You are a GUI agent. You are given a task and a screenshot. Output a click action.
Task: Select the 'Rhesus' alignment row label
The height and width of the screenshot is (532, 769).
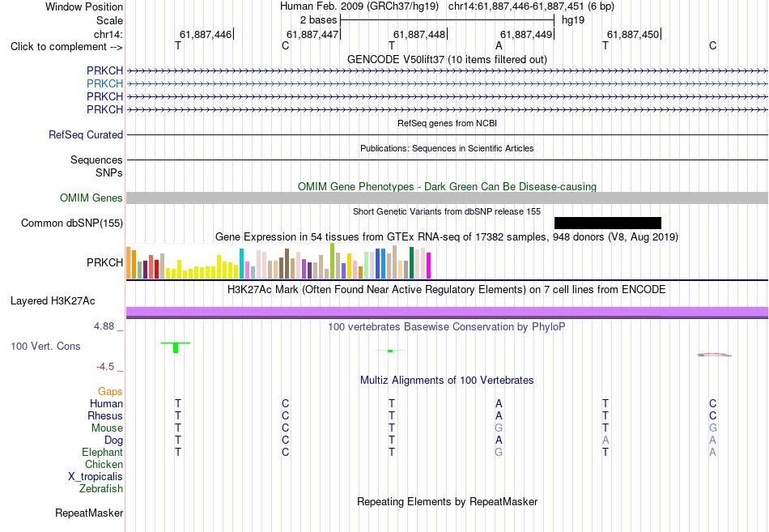(105, 415)
